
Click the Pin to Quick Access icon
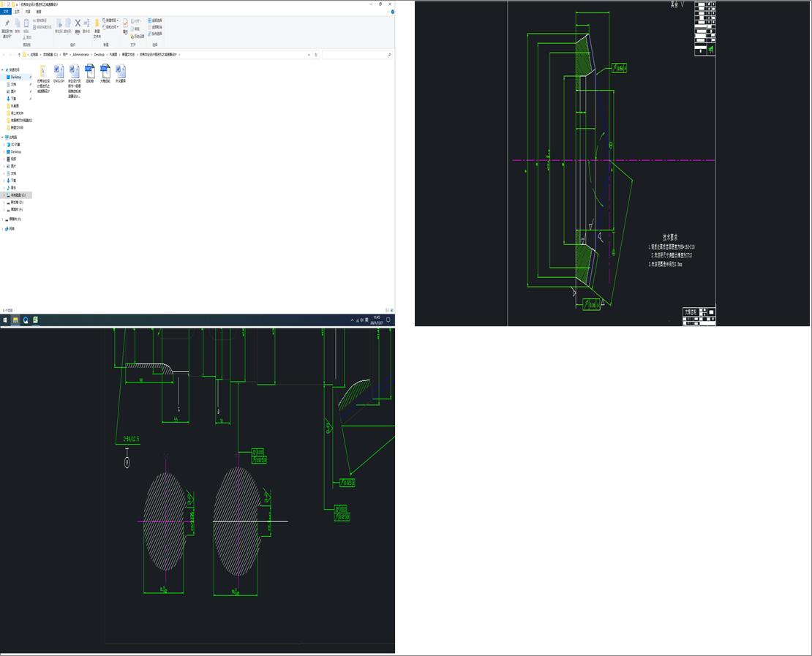point(7,24)
